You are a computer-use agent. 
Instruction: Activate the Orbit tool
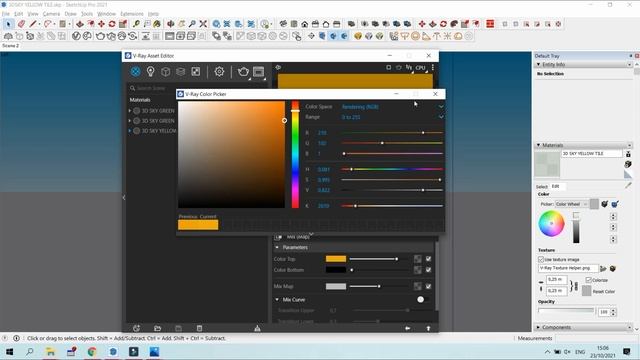click(x=171, y=24)
